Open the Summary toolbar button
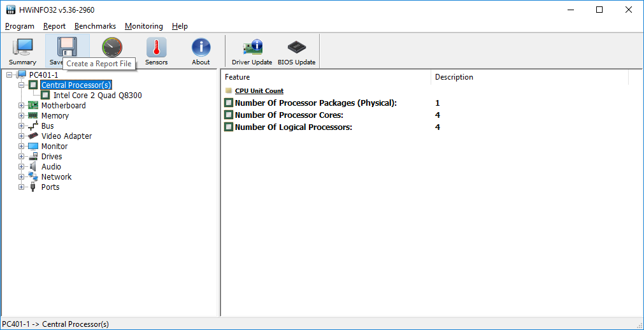 click(x=22, y=51)
